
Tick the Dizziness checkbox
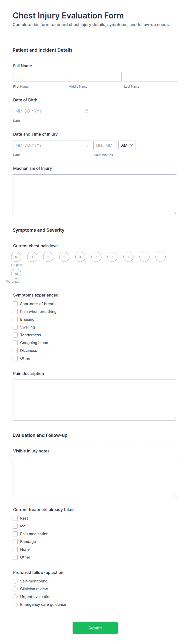click(x=15, y=351)
